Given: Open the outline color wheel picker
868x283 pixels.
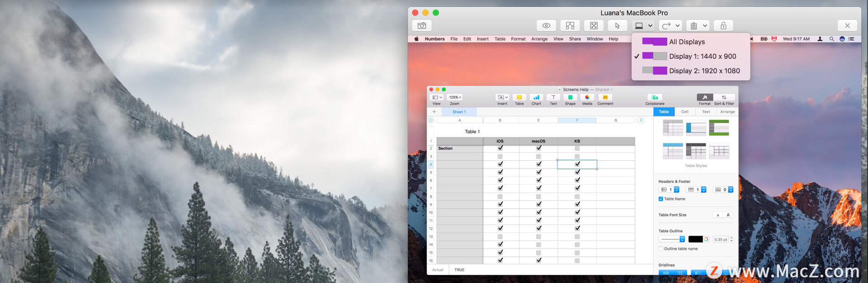Looking at the screenshot, I should (706, 239).
